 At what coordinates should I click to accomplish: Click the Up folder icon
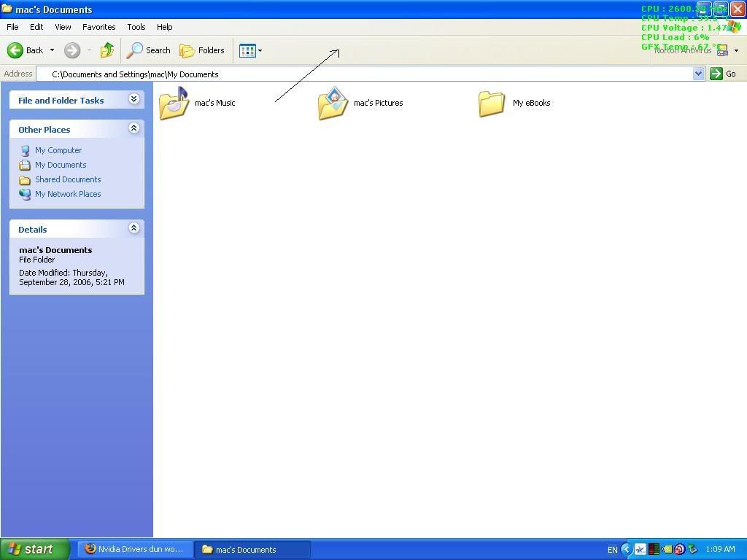[107, 50]
